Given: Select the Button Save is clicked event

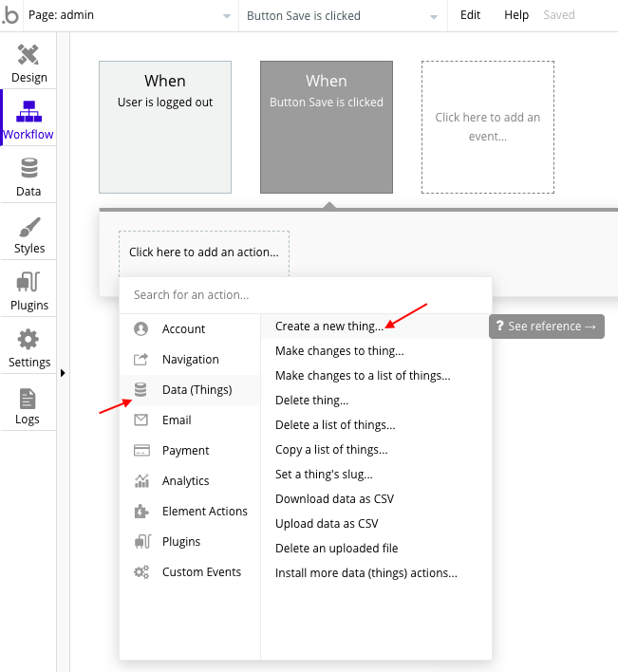Looking at the screenshot, I should point(327,127).
